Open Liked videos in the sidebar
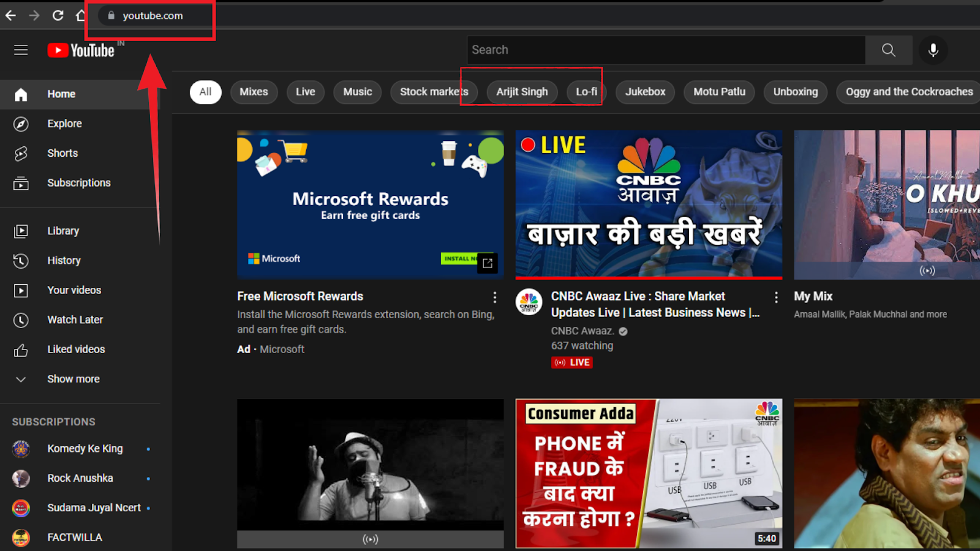Screen dimensions: 980x551 [x=80, y=350]
